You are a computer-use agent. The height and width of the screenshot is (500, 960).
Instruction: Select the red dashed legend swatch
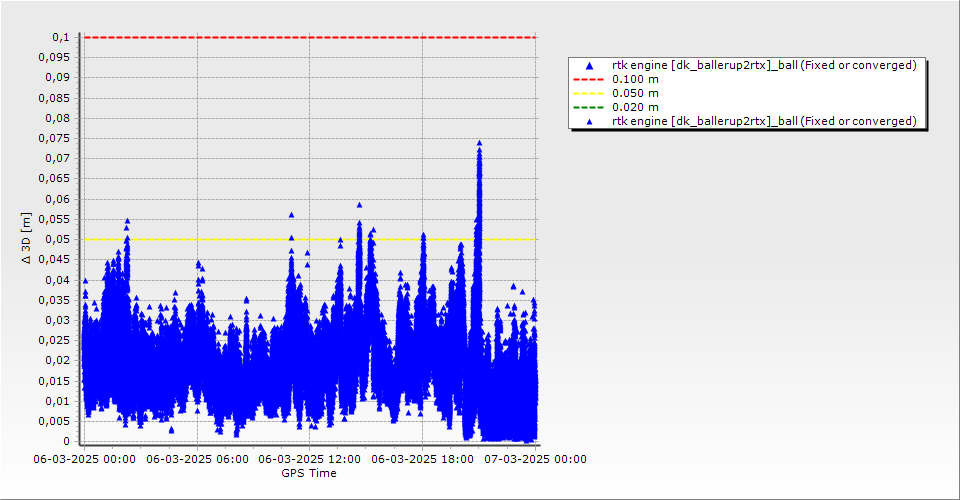588,80
